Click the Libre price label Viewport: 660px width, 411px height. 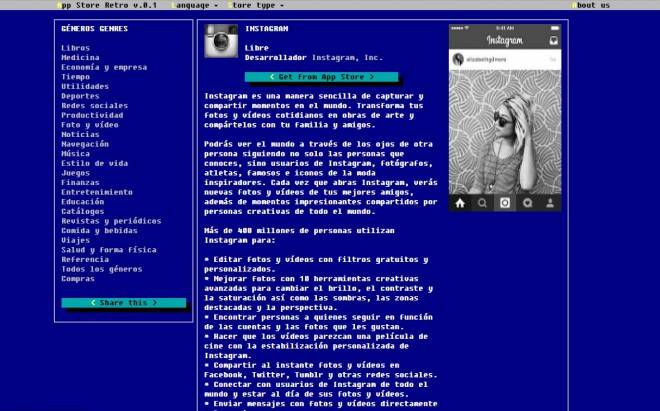point(257,48)
